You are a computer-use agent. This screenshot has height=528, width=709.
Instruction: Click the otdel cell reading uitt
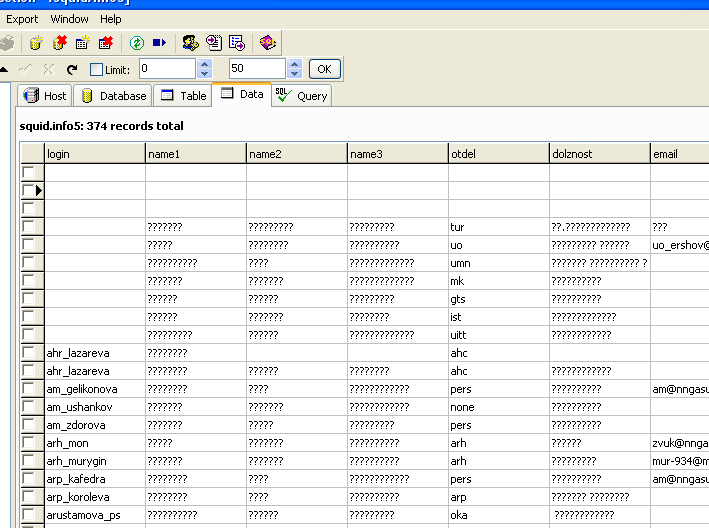(499, 335)
